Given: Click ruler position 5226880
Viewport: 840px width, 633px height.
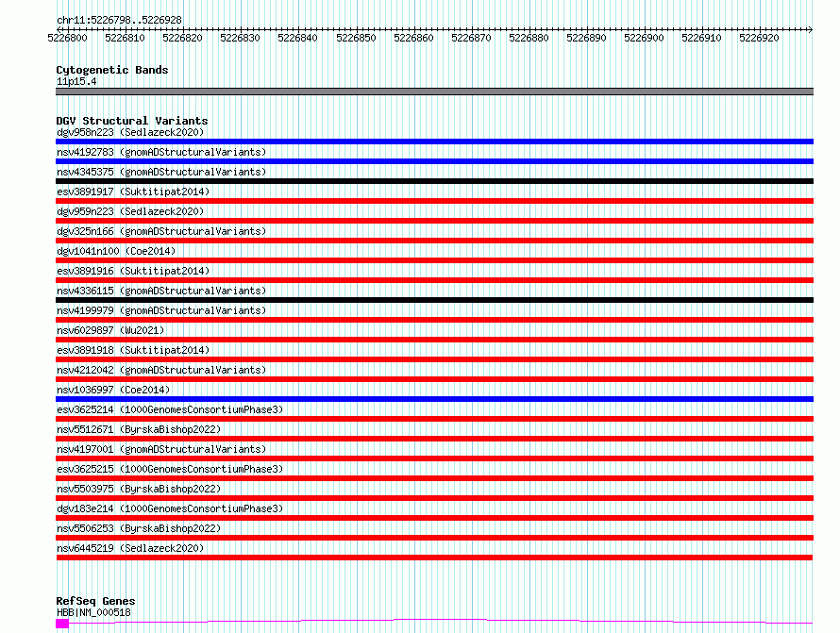Looking at the screenshot, I should pyautogui.click(x=529, y=38).
